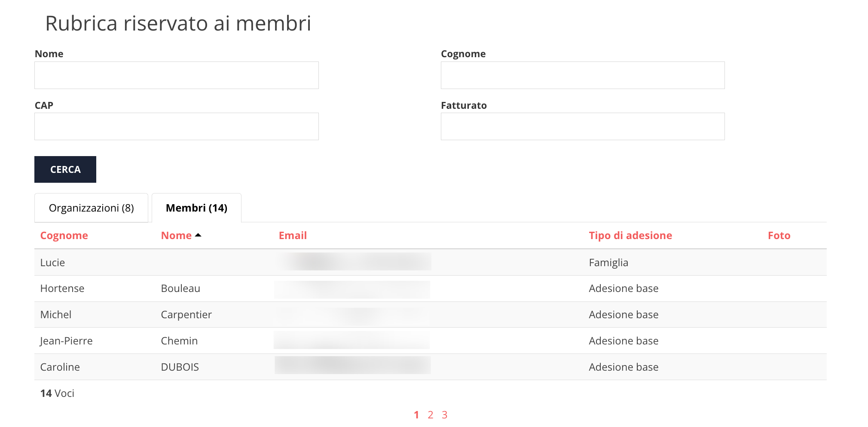Sort by Tipo di adesione header

pos(630,236)
